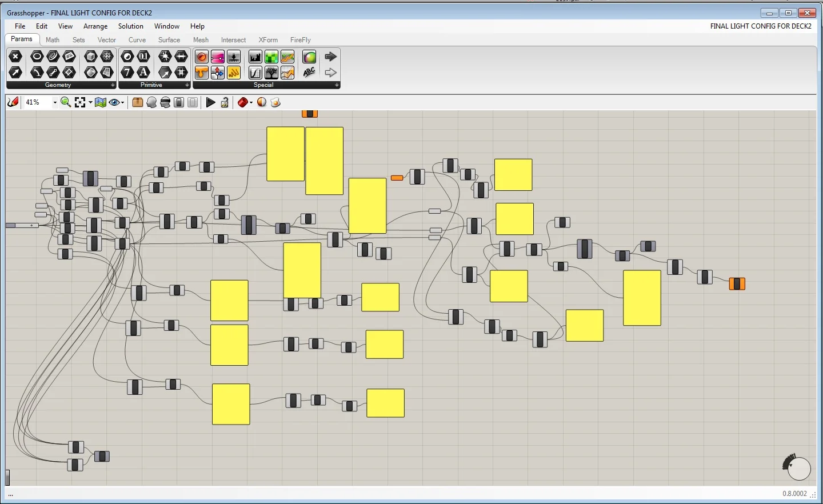Pick the light outlined right-arrow icon
The height and width of the screenshot is (504, 823).
click(330, 73)
